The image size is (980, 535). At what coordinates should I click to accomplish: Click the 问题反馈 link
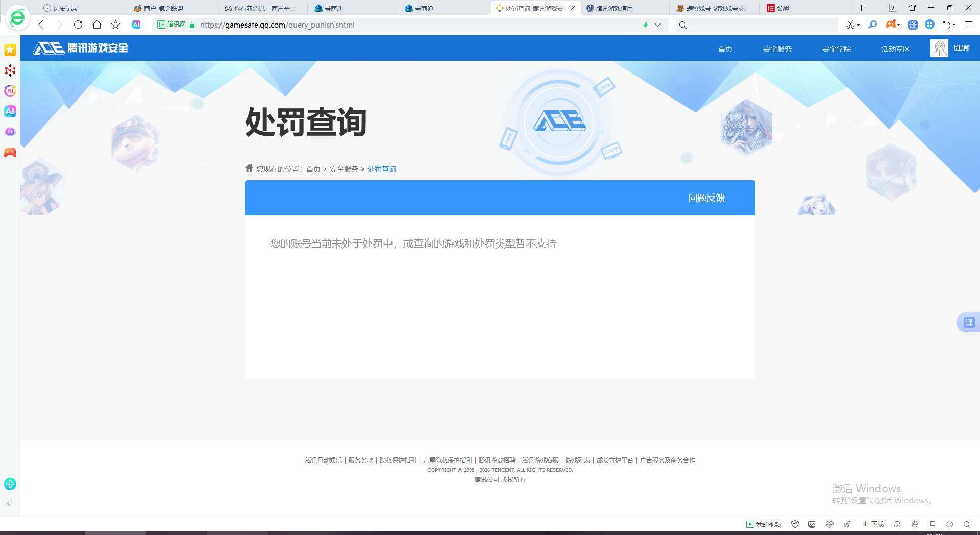706,198
